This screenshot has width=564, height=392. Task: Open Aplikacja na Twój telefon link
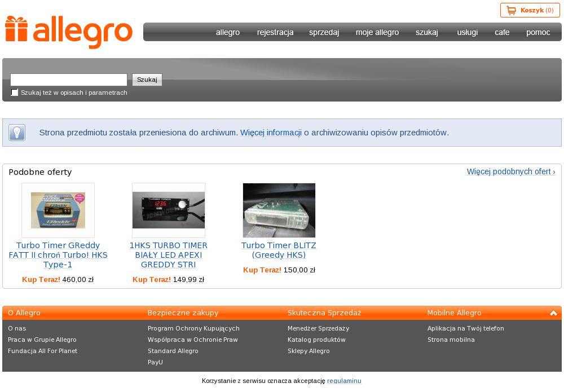click(466, 328)
